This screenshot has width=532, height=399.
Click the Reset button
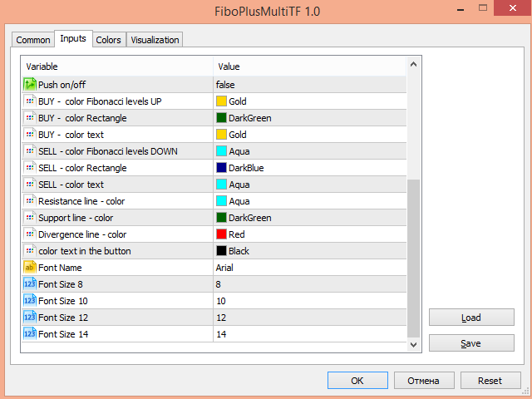[x=490, y=381]
